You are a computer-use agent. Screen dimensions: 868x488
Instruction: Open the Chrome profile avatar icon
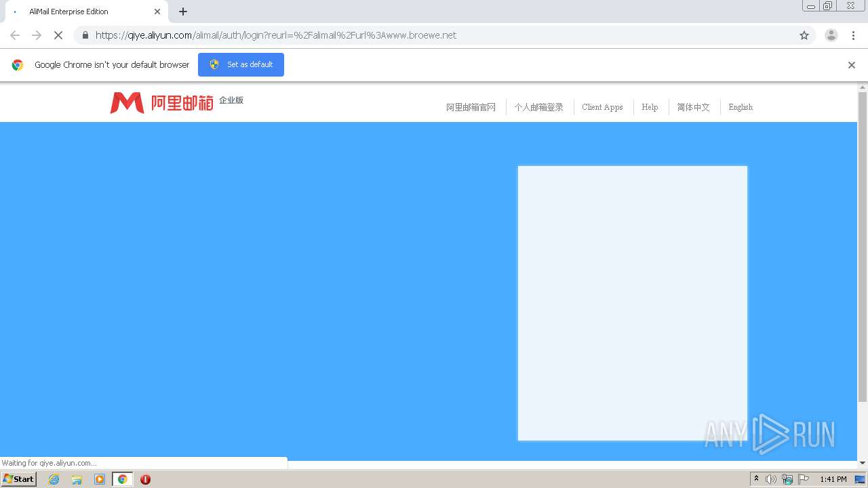point(831,35)
